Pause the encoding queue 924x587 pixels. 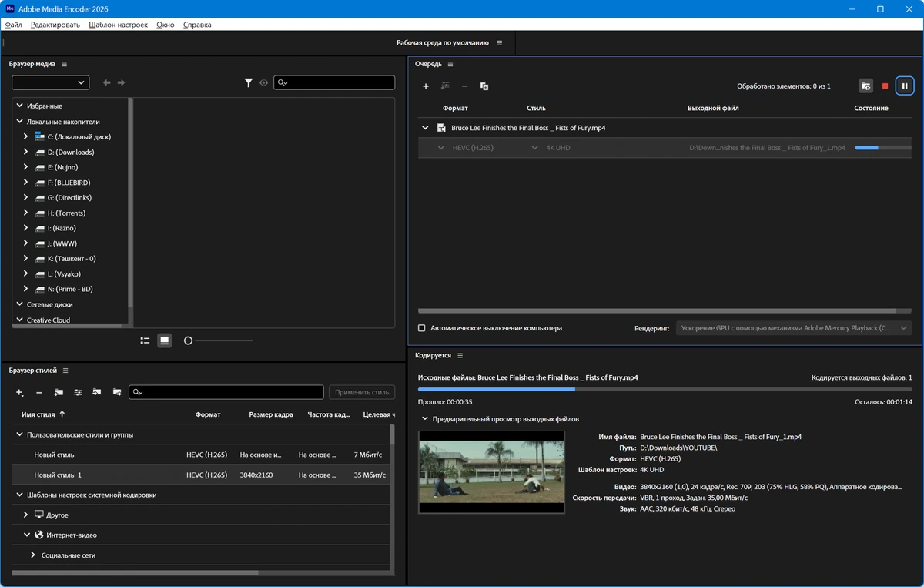[x=905, y=86]
